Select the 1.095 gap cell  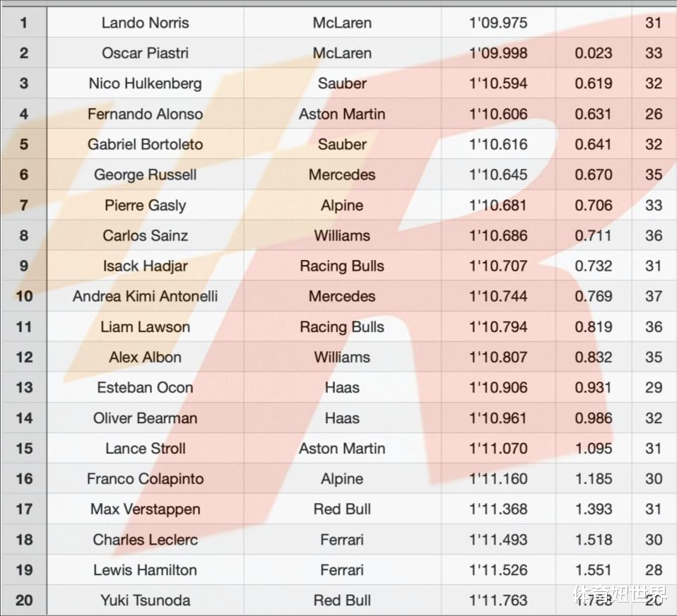(x=593, y=448)
